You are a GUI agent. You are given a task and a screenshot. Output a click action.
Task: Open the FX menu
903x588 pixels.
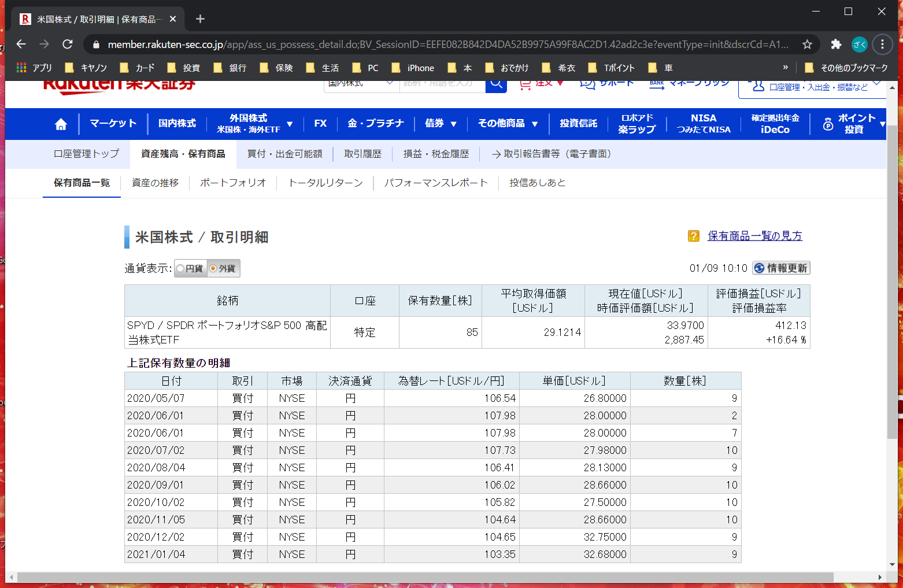click(320, 124)
